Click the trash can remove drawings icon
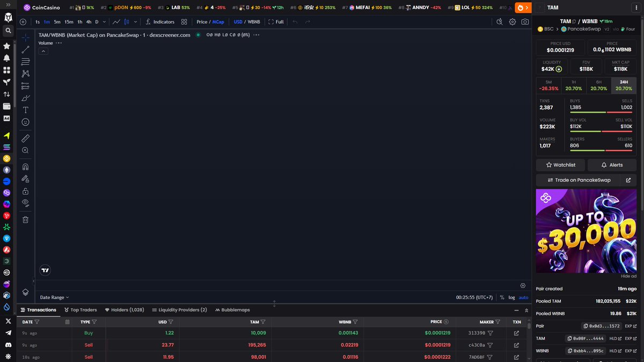644x362 pixels. coord(25,219)
